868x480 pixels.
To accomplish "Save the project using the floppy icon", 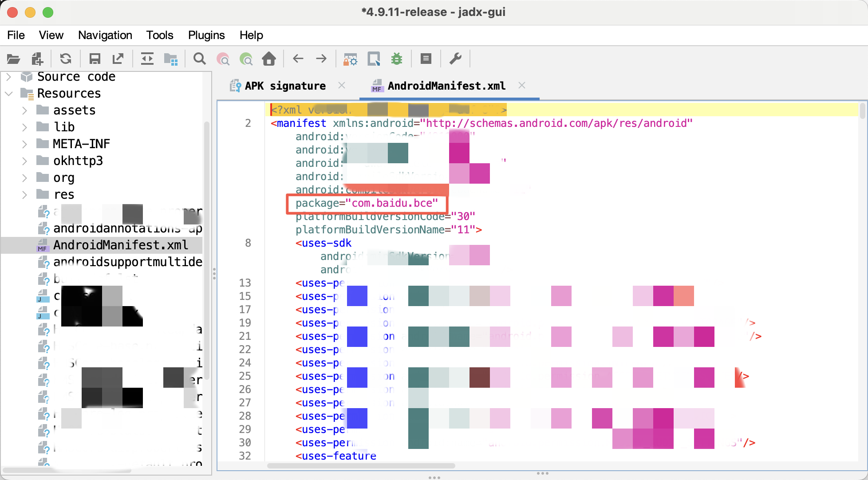I will (95, 59).
